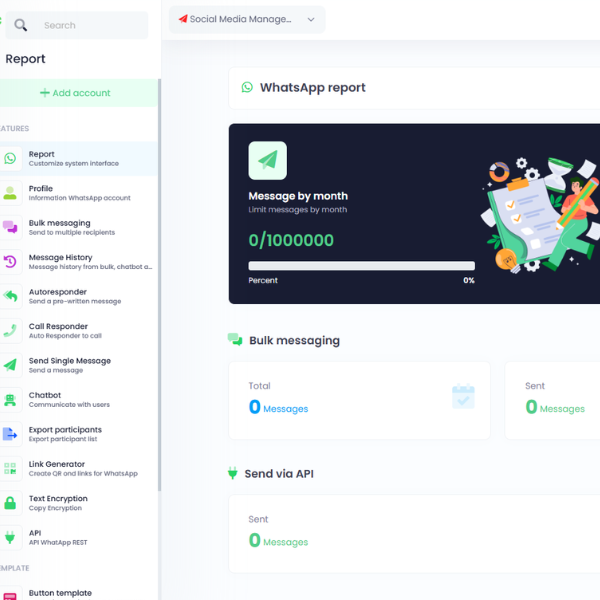The width and height of the screenshot is (600, 600).
Task: Click the Autoresponder reply arrow icon
Action: click(10, 296)
